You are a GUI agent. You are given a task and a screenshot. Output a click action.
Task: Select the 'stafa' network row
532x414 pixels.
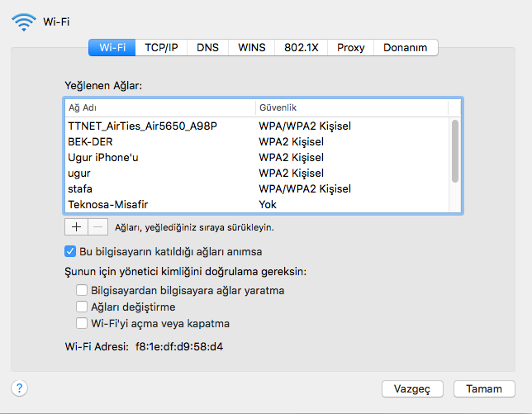click(257, 188)
